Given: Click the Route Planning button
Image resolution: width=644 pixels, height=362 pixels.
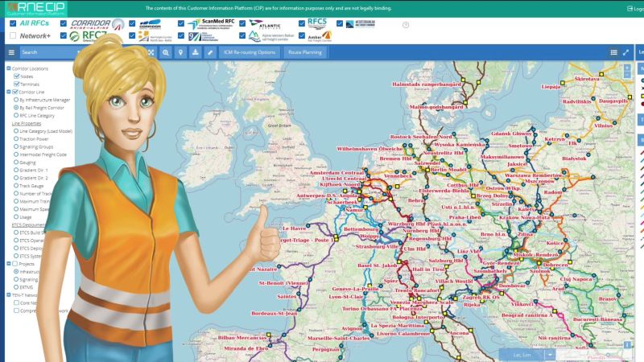Looking at the screenshot, I should tap(305, 52).
